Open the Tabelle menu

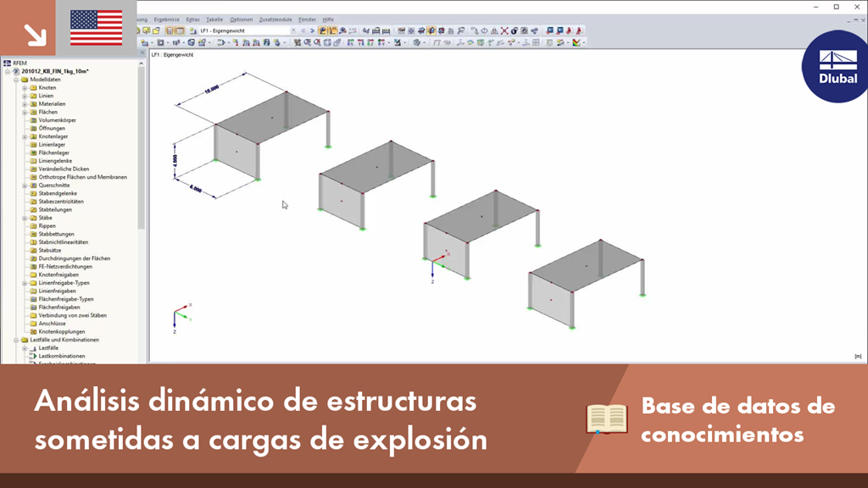(214, 19)
